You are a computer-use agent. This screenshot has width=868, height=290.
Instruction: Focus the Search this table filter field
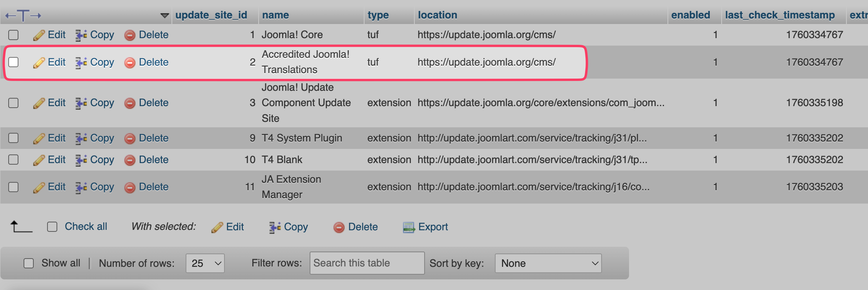[x=367, y=263]
